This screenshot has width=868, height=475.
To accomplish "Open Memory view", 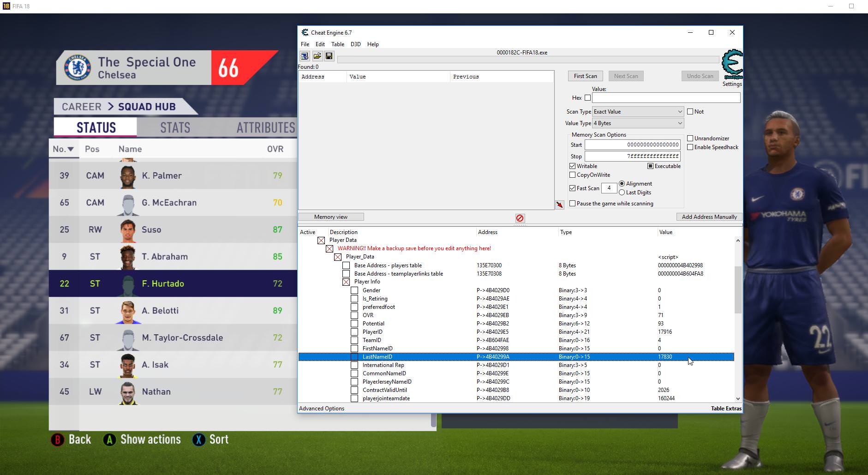I will (x=331, y=217).
